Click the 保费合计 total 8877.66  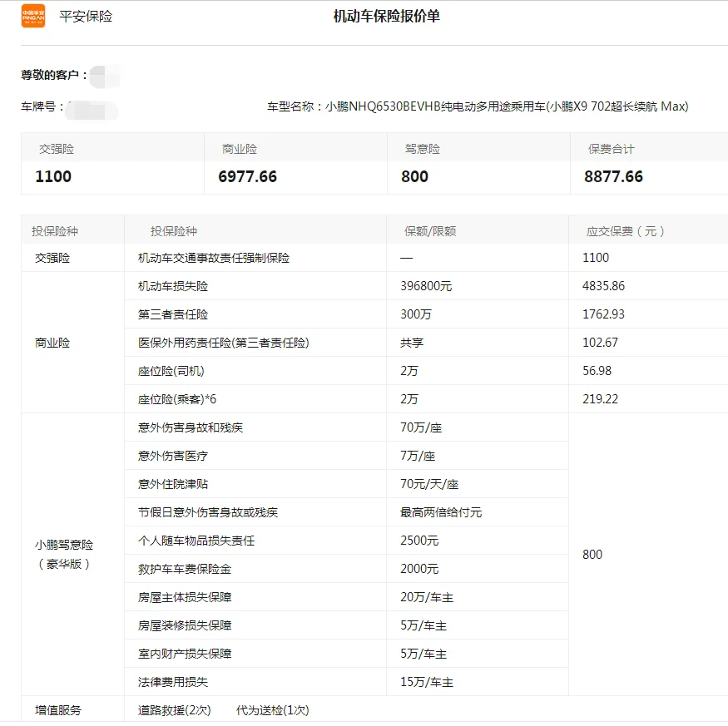pos(613,176)
